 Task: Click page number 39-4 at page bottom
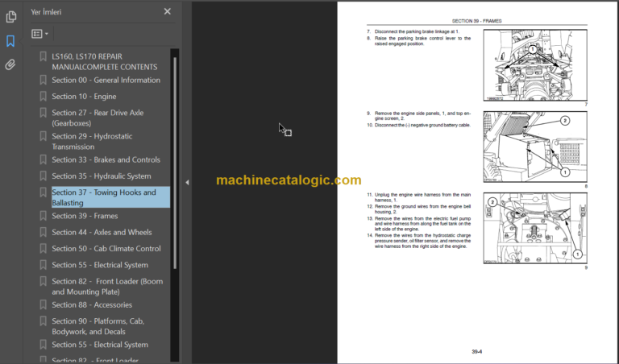(476, 352)
